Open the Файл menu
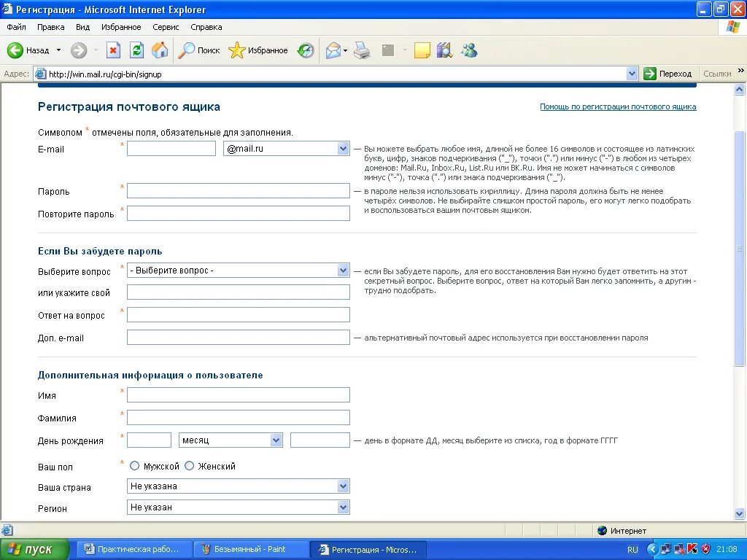 (x=16, y=27)
